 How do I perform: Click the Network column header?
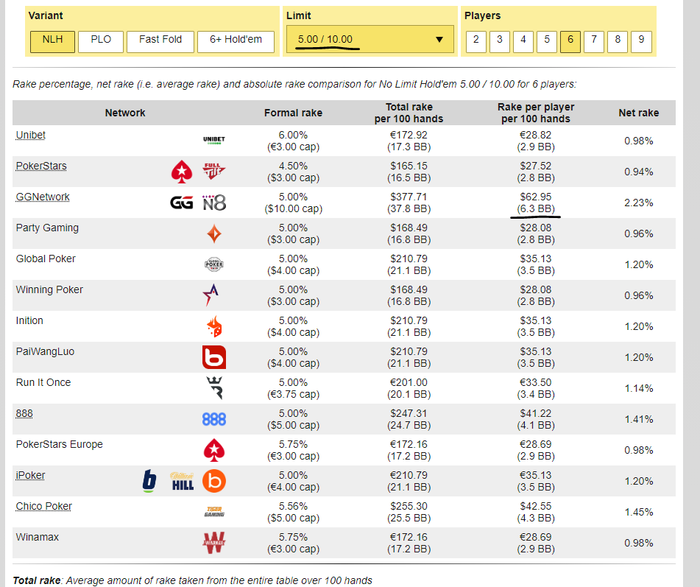[125, 113]
